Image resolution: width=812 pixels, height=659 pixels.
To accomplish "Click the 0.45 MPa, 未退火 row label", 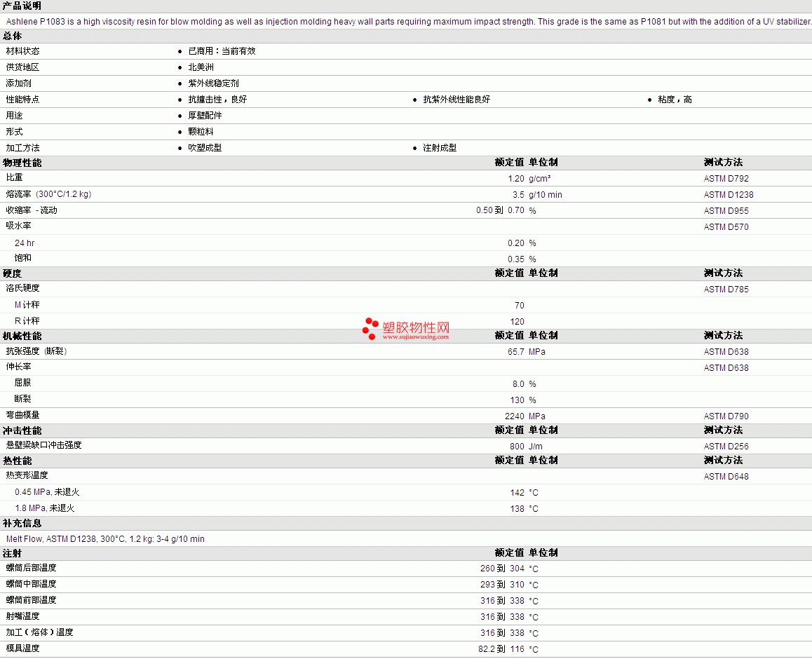I will point(47,492).
